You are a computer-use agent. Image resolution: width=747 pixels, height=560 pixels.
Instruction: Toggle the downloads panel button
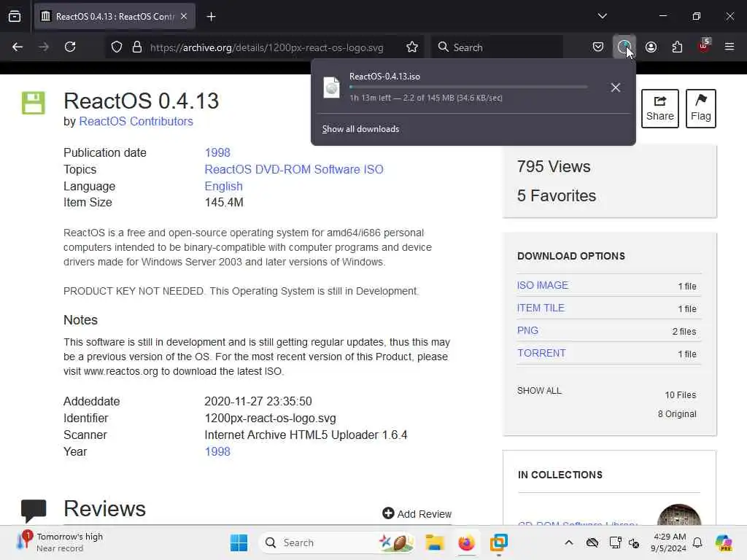click(x=624, y=47)
